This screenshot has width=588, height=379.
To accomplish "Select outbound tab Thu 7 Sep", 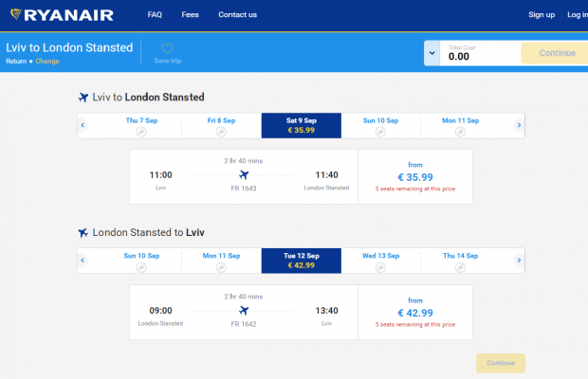I will 142,125.
